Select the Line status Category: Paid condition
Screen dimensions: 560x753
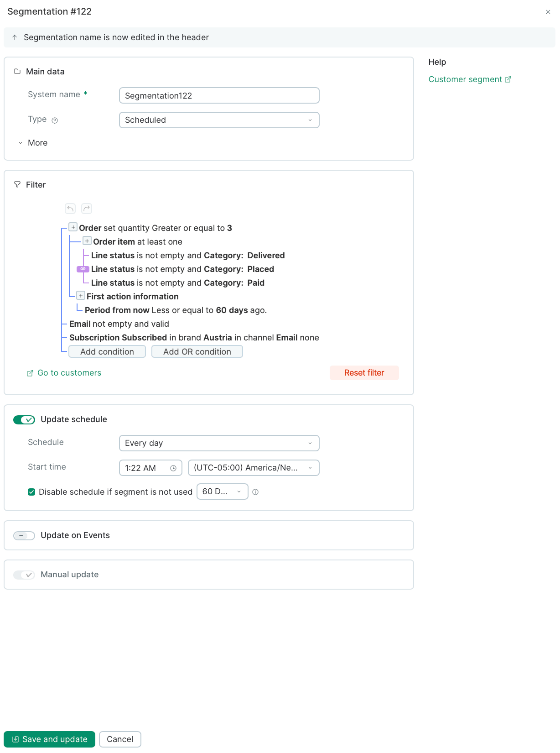(x=178, y=283)
